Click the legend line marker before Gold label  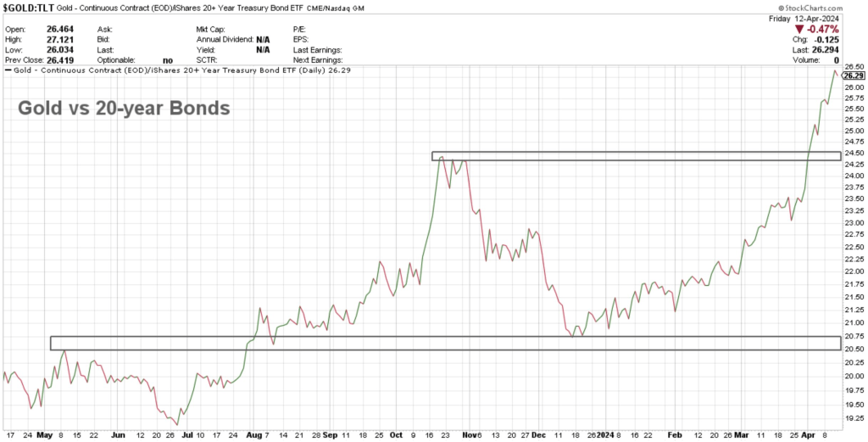(7, 70)
